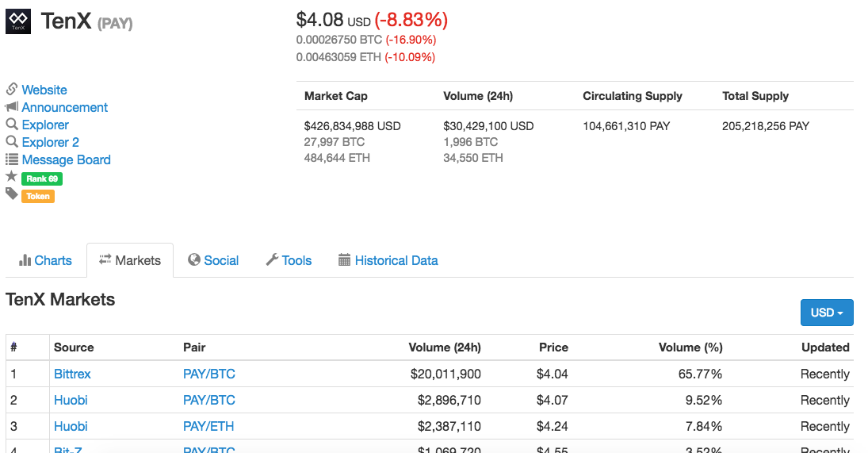Sort by the Volume (%) column header
Viewport: 868px width, 453px height.
click(690, 347)
